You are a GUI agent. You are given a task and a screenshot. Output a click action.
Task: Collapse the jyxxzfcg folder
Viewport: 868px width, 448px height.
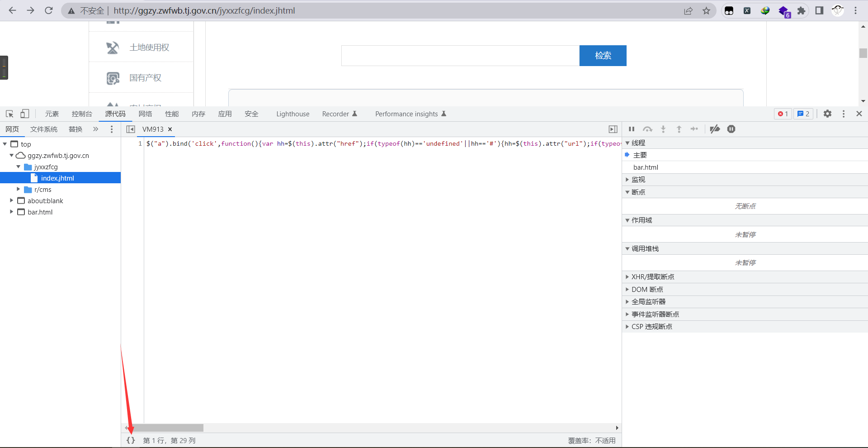pos(19,167)
